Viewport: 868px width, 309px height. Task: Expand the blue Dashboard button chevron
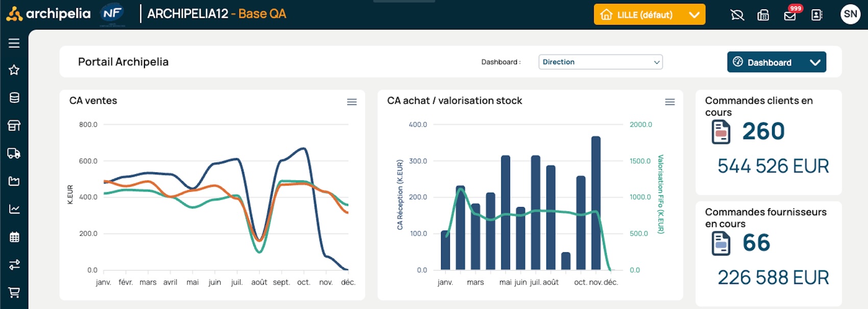click(x=815, y=62)
